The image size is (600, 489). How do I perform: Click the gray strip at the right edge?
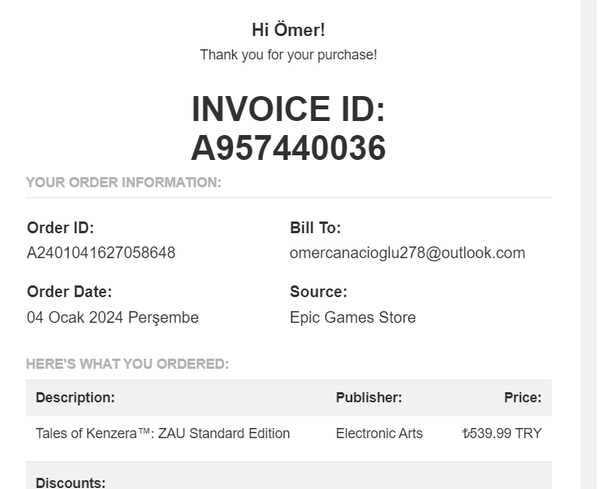[x=590, y=244]
